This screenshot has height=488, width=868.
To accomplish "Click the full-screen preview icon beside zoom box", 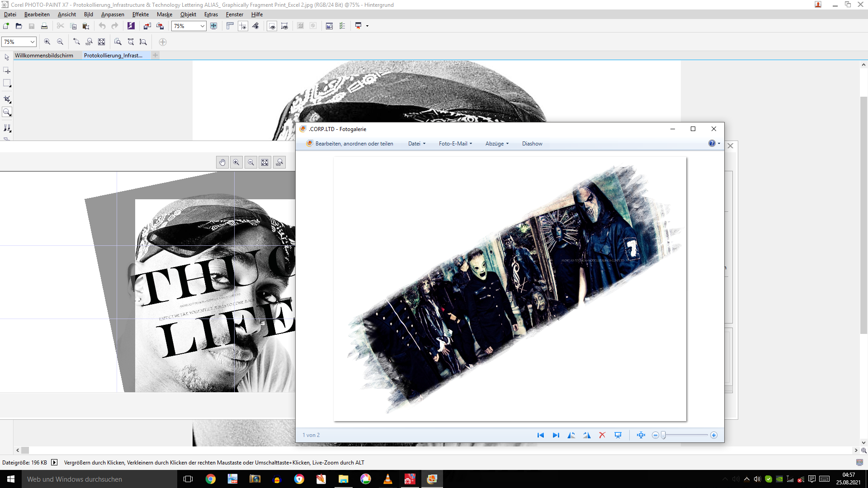I will pos(214,26).
